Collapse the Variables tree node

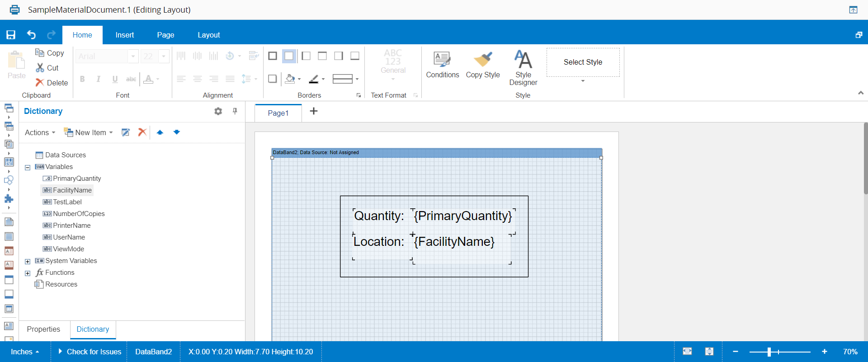click(x=28, y=167)
